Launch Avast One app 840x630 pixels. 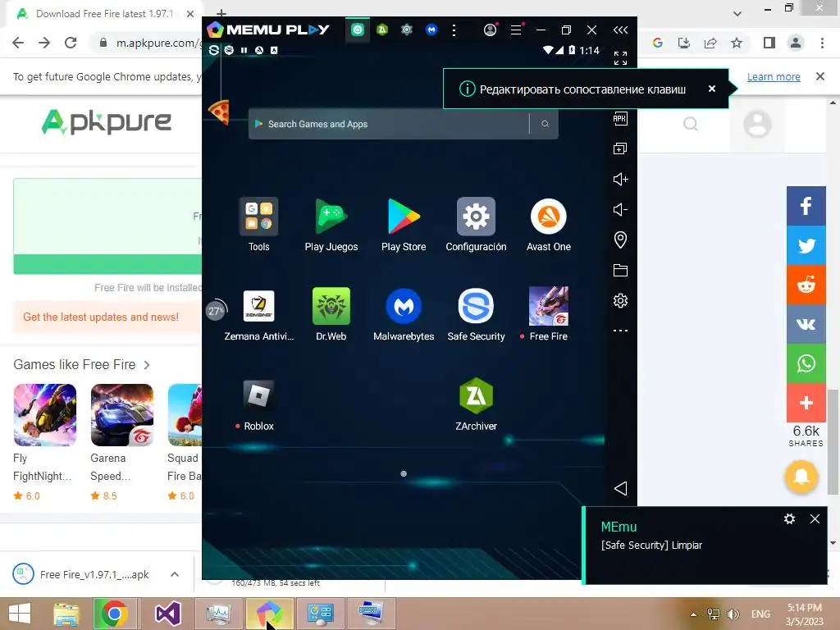coord(548,217)
